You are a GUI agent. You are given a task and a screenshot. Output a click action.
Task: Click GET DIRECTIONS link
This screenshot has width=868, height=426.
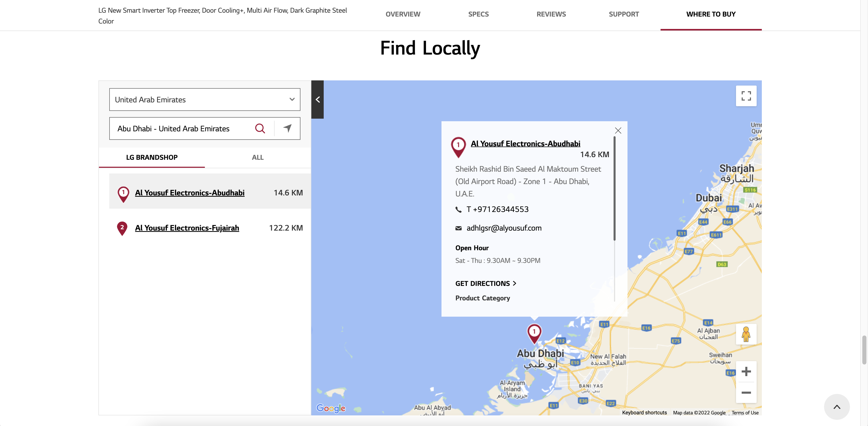[x=486, y=284]
